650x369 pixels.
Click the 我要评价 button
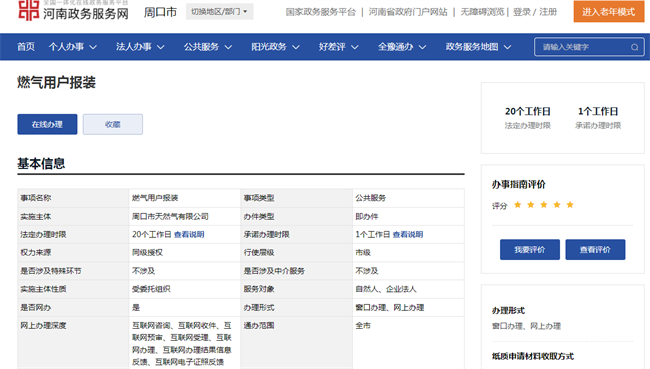[530, 250]
